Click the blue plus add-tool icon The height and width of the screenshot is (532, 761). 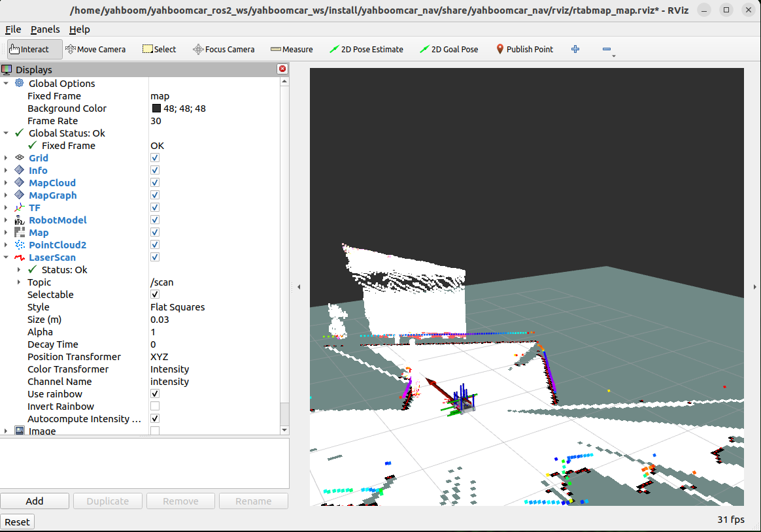point(575,49)
